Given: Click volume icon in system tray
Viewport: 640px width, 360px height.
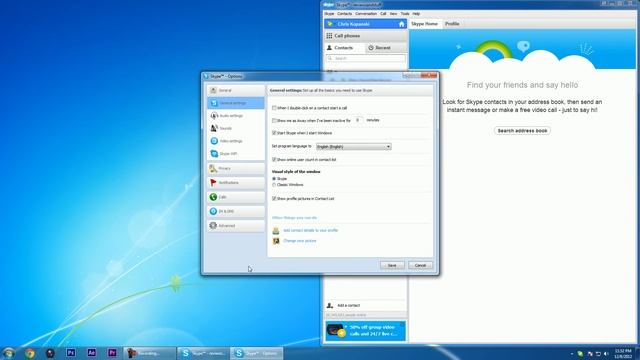Looking at the screenshot, I should click(606, 354).
